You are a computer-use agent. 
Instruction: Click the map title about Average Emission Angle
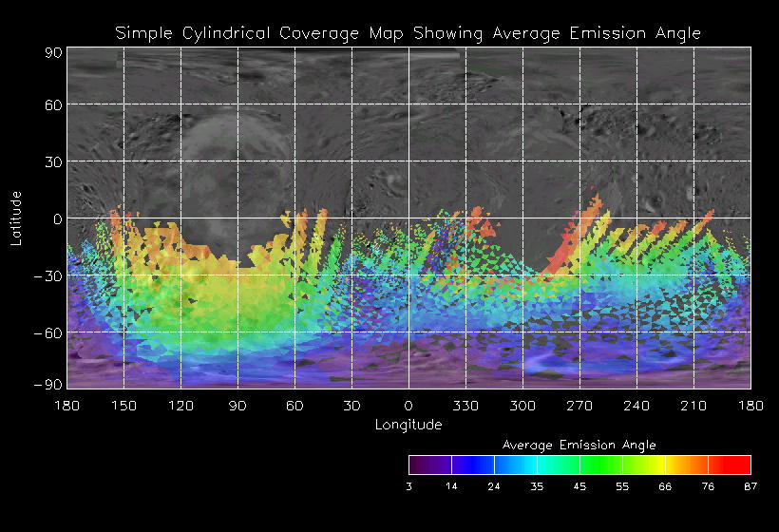point(408,33)
